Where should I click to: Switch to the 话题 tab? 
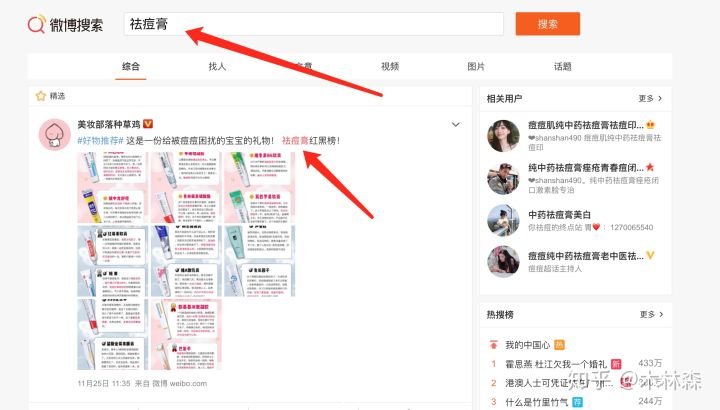(x=562, y=67)
